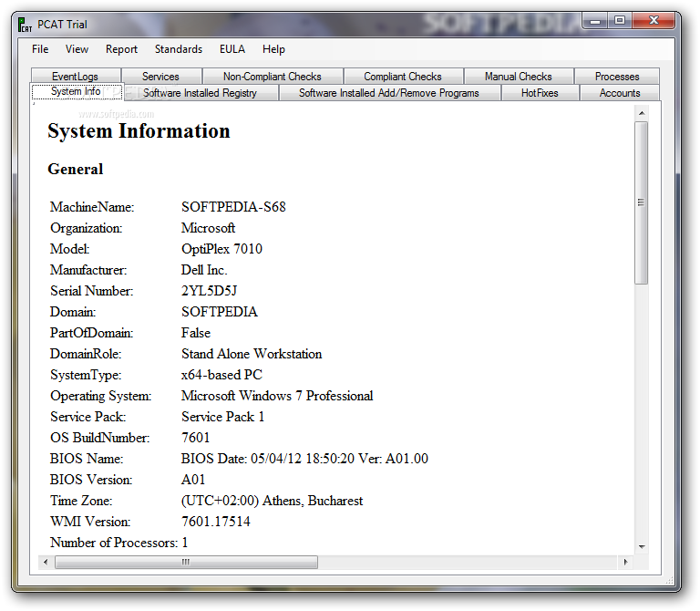Click the Domain value SOFTPEDIA
The image size is (700, 611).
[220, 312]
